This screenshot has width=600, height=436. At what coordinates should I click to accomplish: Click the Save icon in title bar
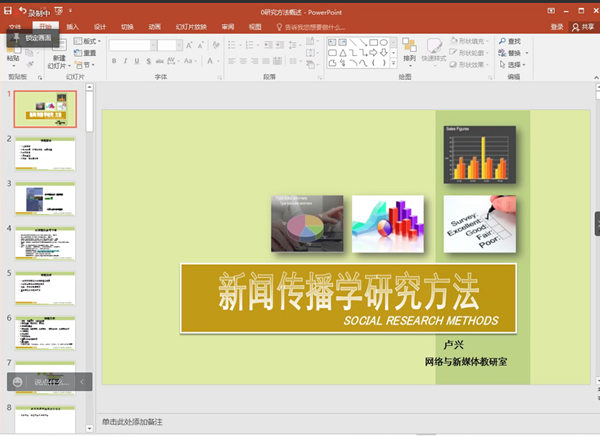click(8, 9)
